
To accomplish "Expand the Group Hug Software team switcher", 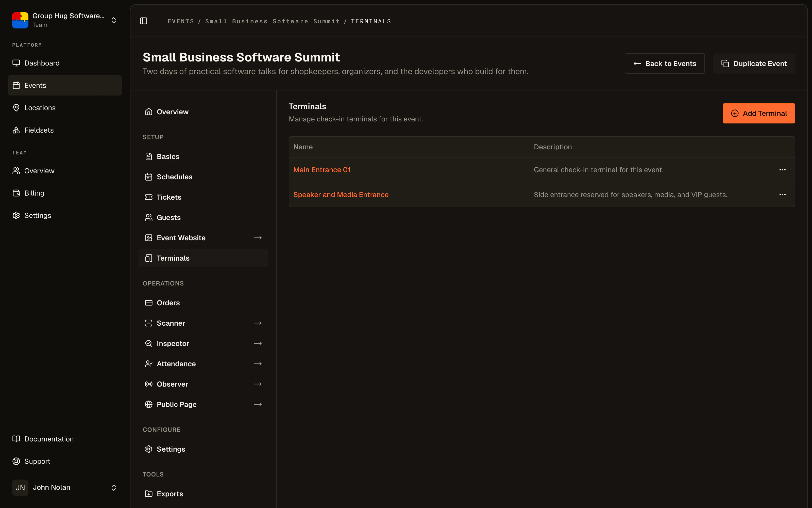I will click(x=114, y=20).
